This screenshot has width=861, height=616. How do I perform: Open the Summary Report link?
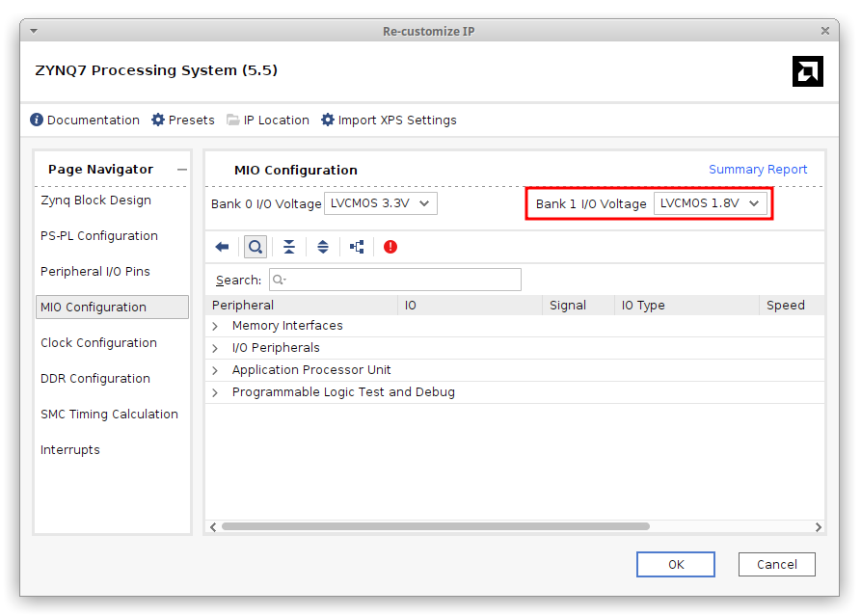click(758, 170)
